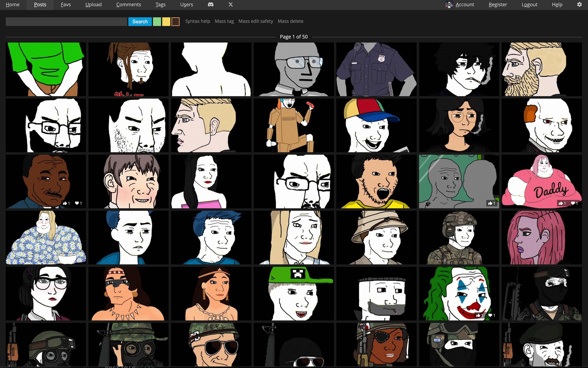Image resolution: width=588 pixels, height=368 pixels.
Task: Click the Page 1 of 50 text
Action: pyautogui.click(x=294, y=37)
